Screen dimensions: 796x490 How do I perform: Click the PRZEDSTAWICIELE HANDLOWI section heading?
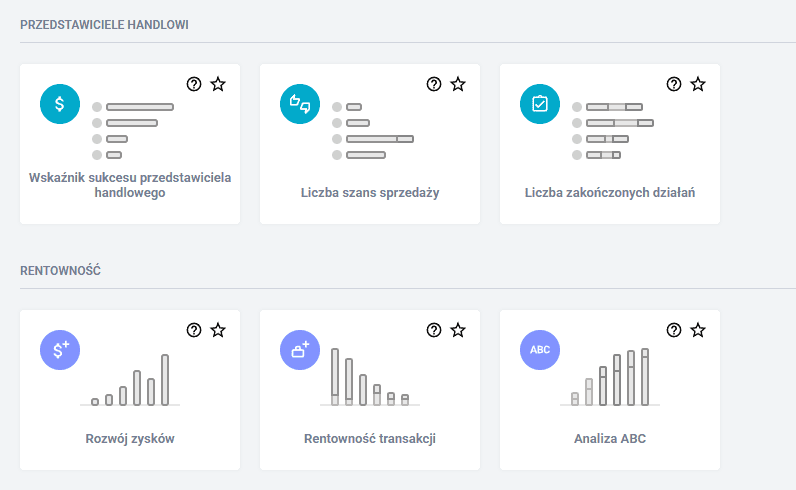(104, 25)
